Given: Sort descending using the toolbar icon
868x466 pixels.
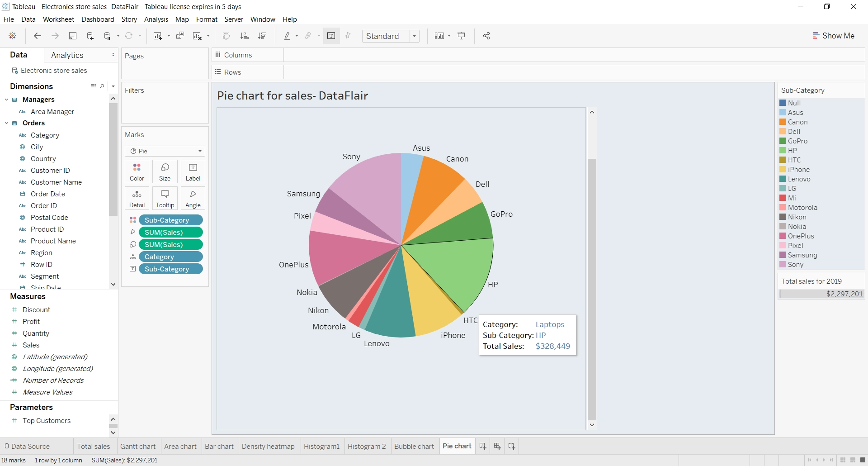Looking at the screenshot, I should click(x=262, y=36).
